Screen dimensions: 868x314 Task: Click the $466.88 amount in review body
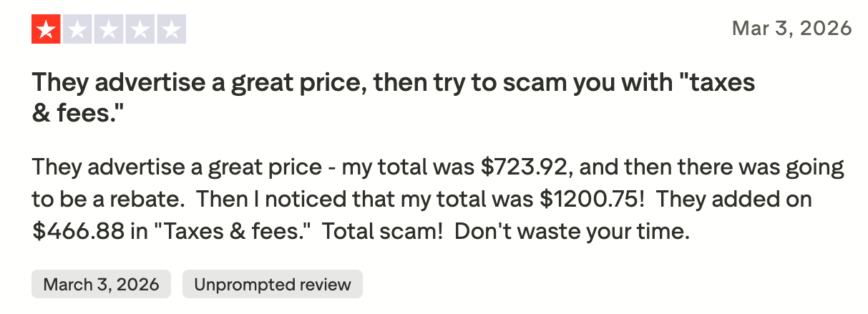click(x=77, y=232)
